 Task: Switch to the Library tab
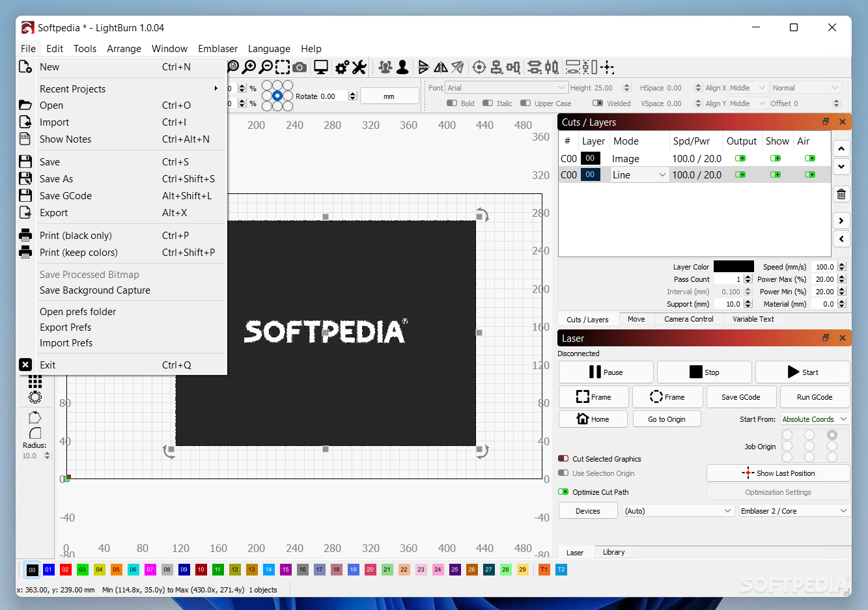tap(613, 552)
